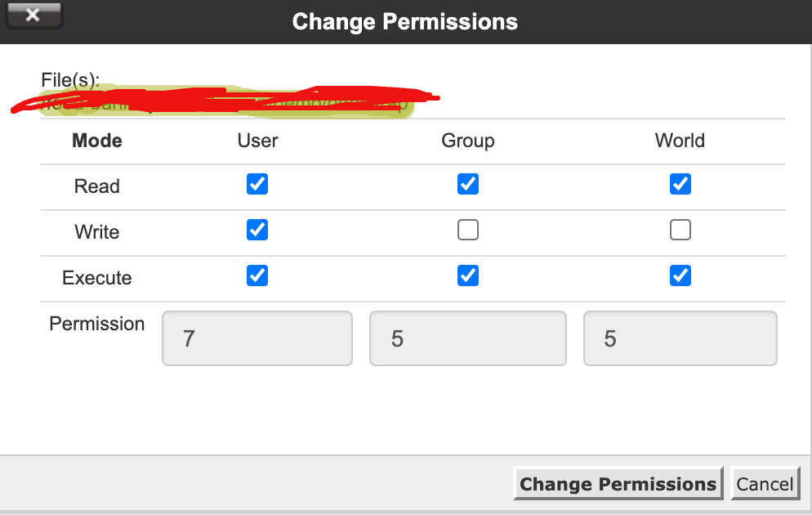Click the Mode column header
Image resolution: width=812 pixels, height=515 pixels.
click(x=97, y=141)
